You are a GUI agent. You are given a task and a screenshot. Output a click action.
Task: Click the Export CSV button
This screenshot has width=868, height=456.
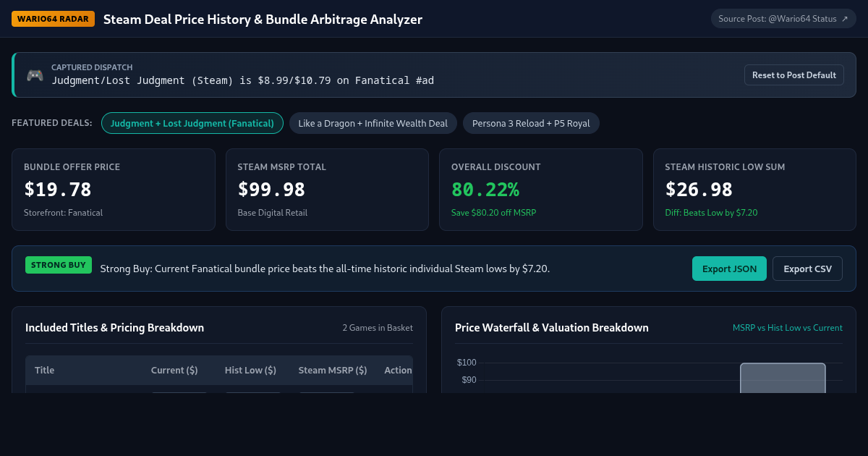[x=807, y=269]
